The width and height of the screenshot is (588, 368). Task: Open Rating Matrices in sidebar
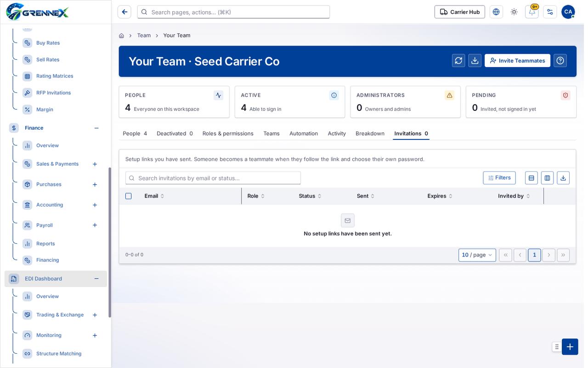click(55, 76)
